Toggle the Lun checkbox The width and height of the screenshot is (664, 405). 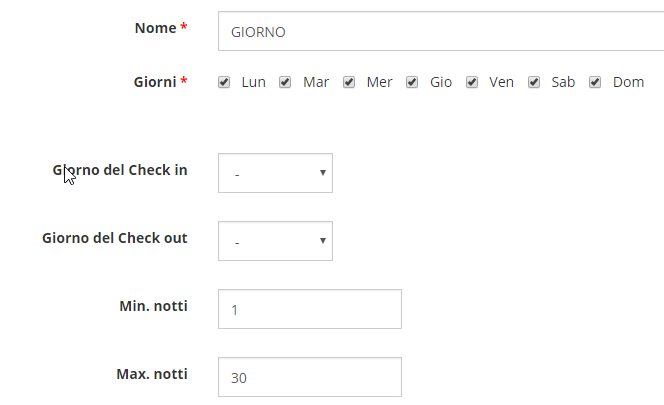pos(224,82)
